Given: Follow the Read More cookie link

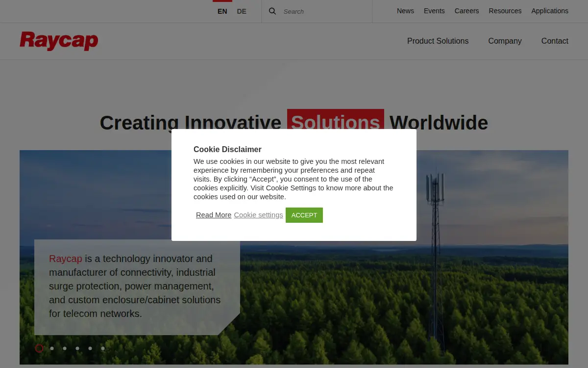Looking at the screenshot, I should click(x=214, y=215).
